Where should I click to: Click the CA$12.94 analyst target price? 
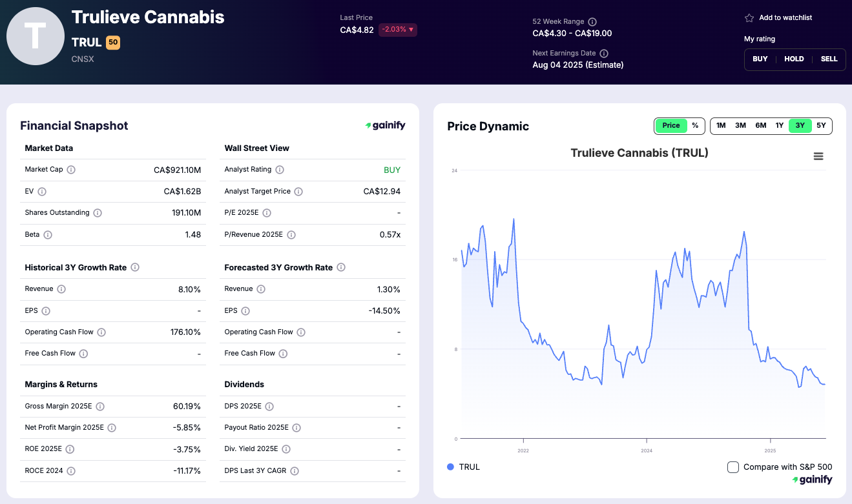pos(382,192)
